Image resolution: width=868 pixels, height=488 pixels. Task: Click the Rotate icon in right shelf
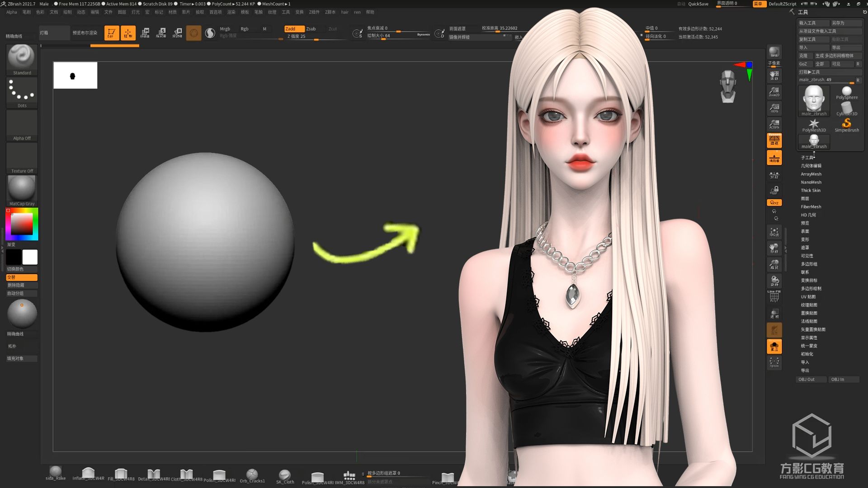(774, 281)
